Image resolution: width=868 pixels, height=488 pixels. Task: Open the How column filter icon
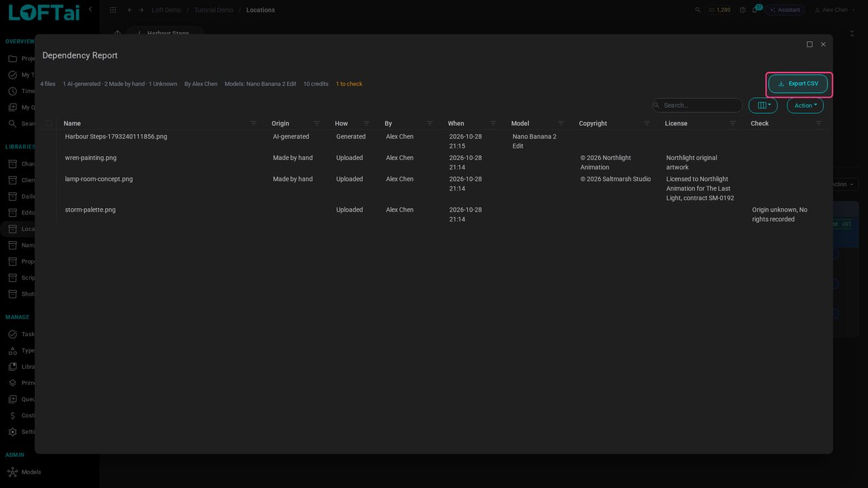click(367, 123)
